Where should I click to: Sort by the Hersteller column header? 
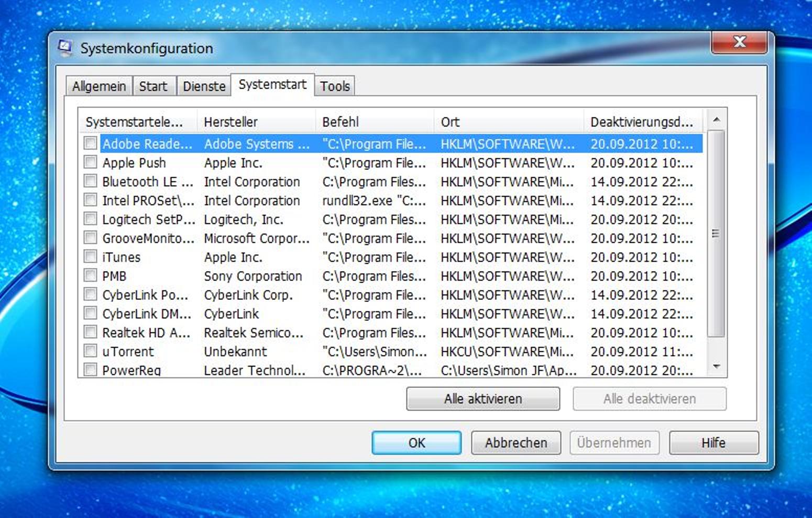tap(257, 122)
